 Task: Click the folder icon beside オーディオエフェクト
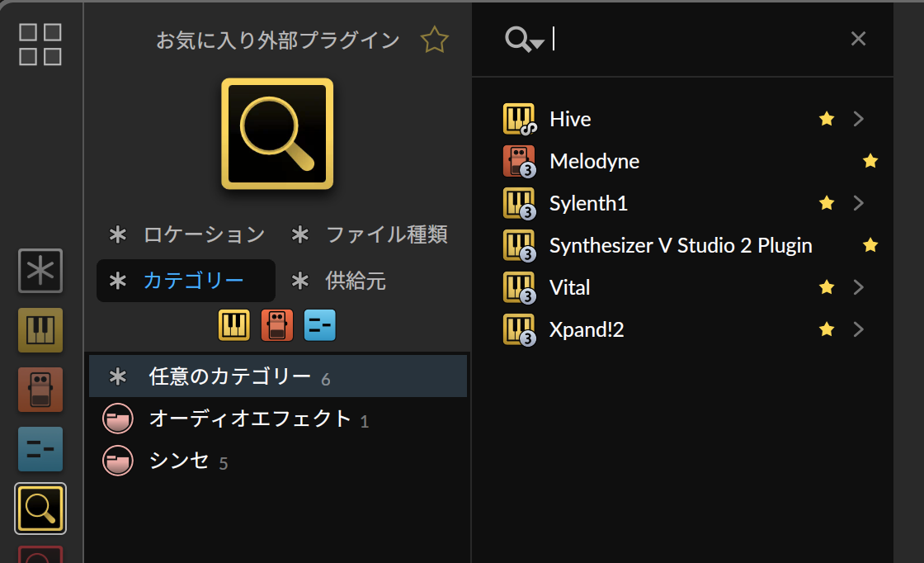pyautogui.click(x=118, y=419)
